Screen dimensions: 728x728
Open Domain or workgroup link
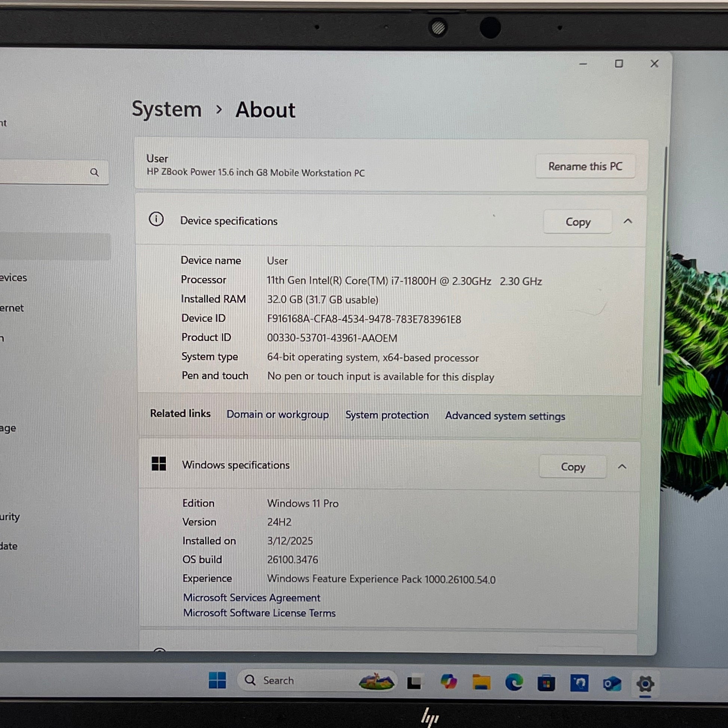(278, 415)
